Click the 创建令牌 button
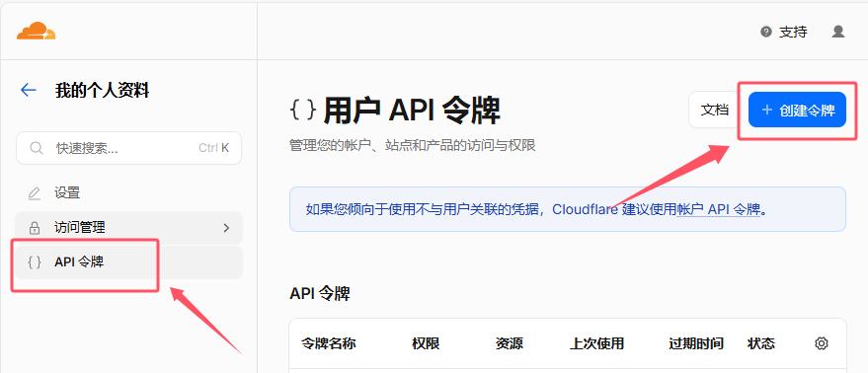This screenshot has height=373, width=868. (797, 110)
